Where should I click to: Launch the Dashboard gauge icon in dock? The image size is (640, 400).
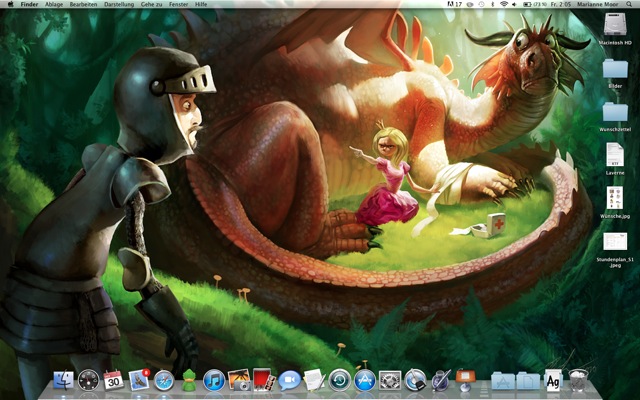(x=88, y=381)
